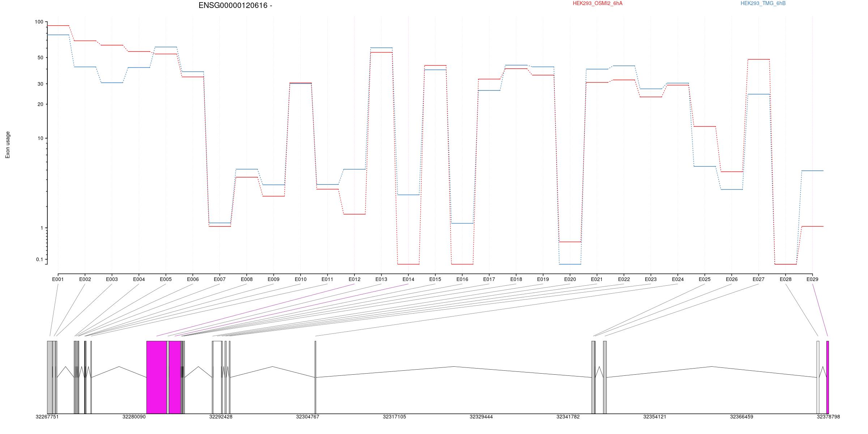Click genomic coordinate 32317105
The image size is (868, 434).
tap(394, 417)
